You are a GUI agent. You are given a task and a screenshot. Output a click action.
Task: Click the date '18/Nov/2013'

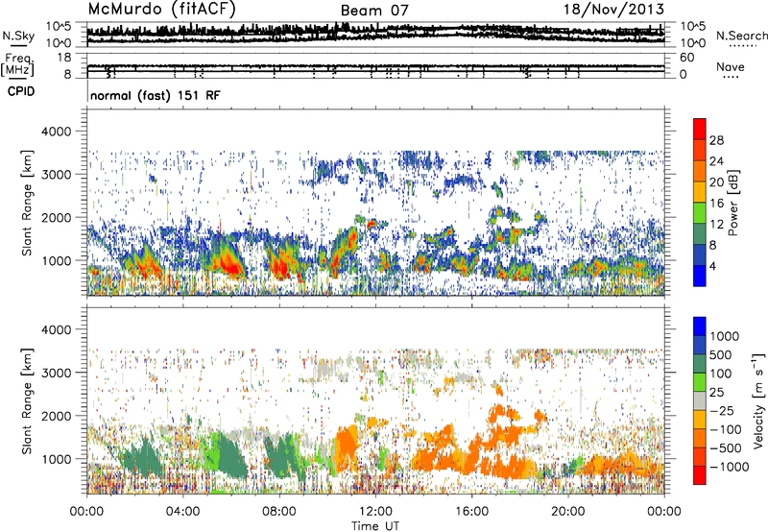[x=614, y=10]
